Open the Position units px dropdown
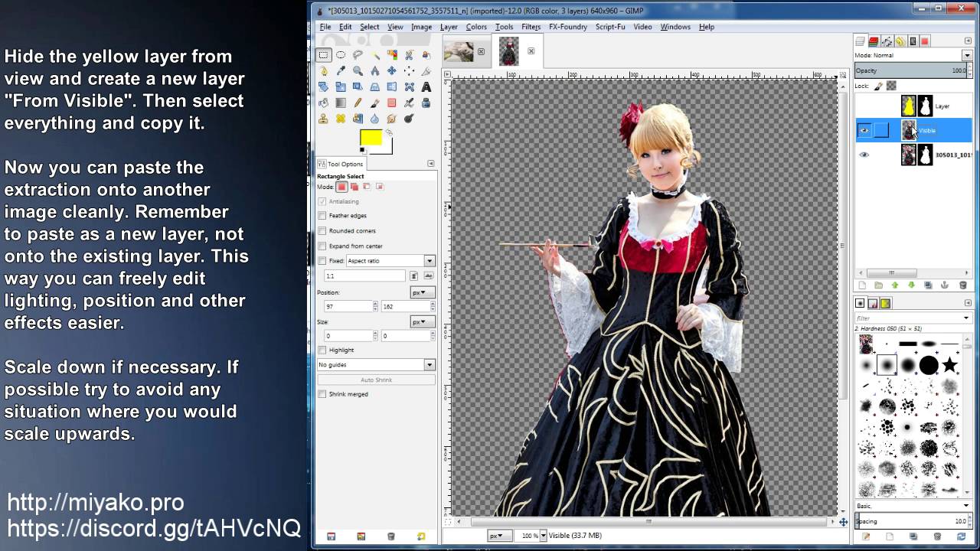The image size is (980, 551). pyautogui.click(x=423, y=292)
